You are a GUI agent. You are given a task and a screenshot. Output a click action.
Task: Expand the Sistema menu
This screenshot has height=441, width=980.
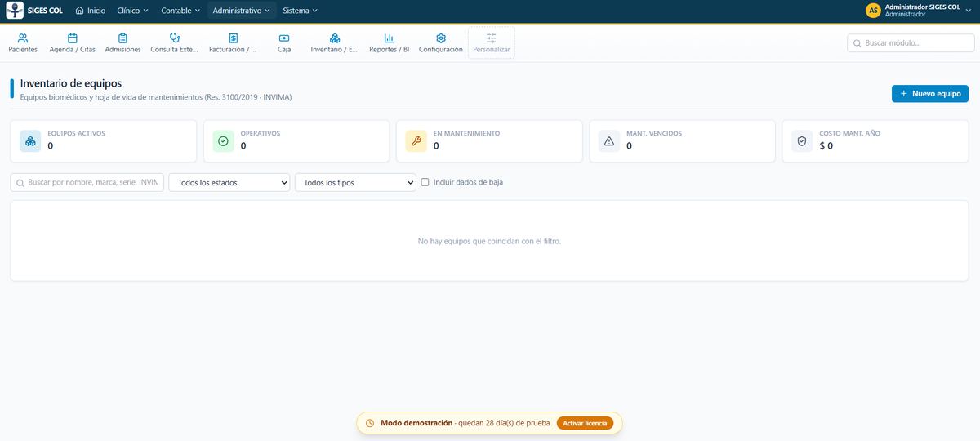[x=300, y=11]
